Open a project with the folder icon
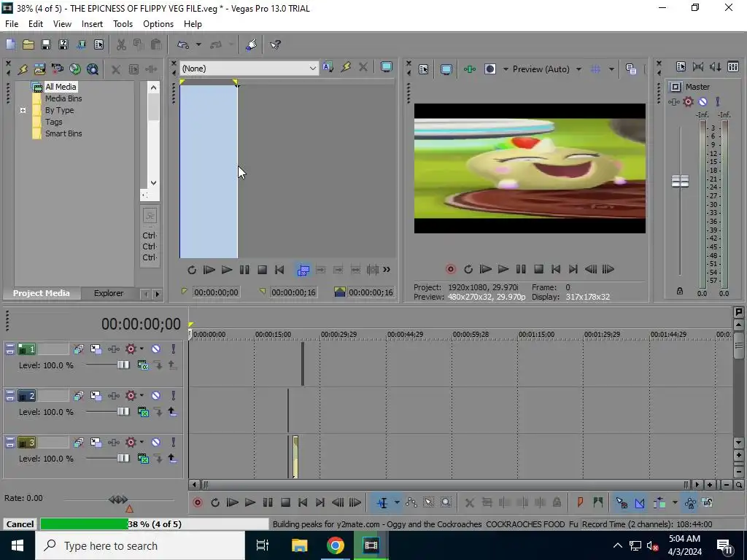747x560 pixels. 28,44
